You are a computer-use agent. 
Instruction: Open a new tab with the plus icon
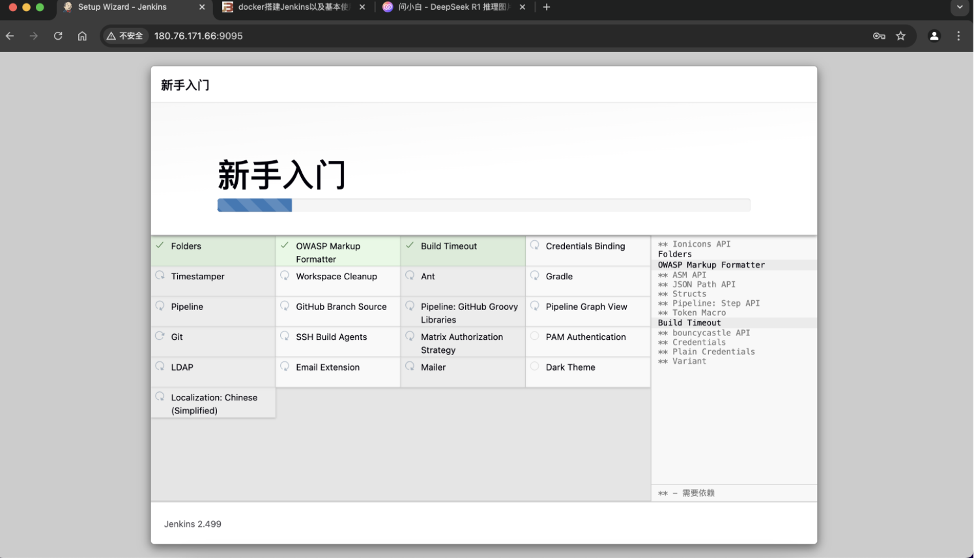click(548, 7)
